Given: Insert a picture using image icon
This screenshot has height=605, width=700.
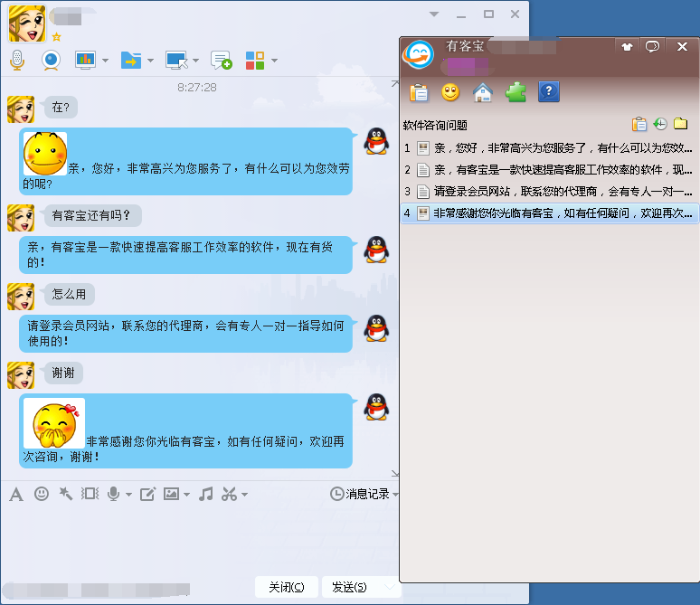Looking at the screenshot, I should click(172, 494).
